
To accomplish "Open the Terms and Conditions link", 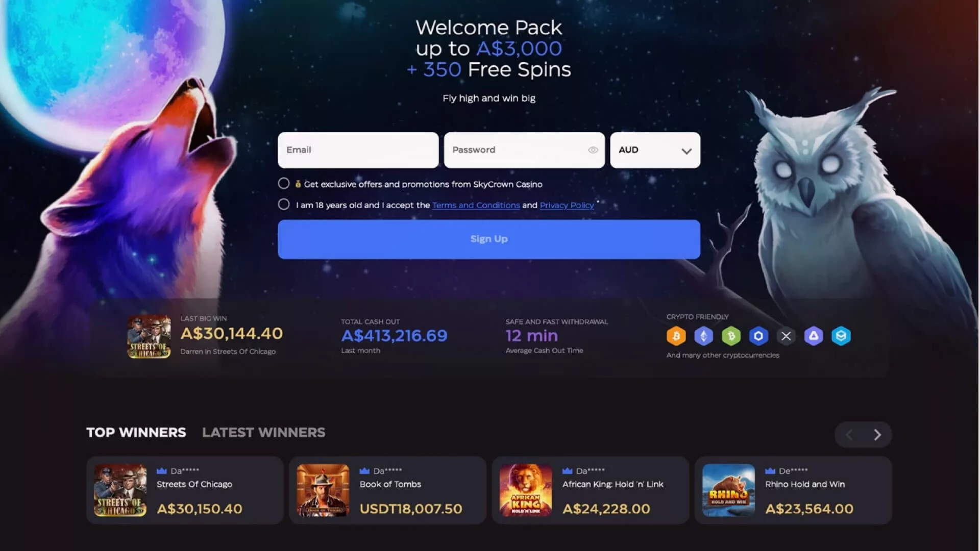I will pyautogui.click(x=476, y=205).
